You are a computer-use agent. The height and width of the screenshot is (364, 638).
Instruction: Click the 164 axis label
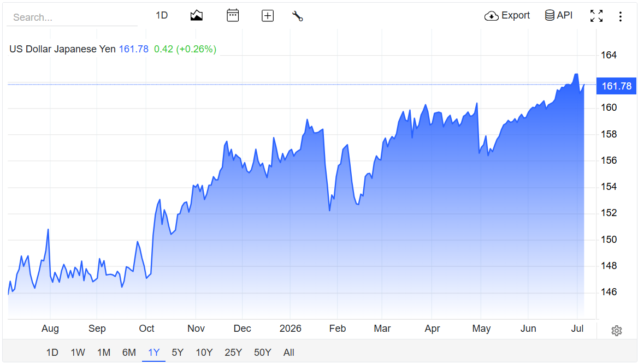click(609, 55)
